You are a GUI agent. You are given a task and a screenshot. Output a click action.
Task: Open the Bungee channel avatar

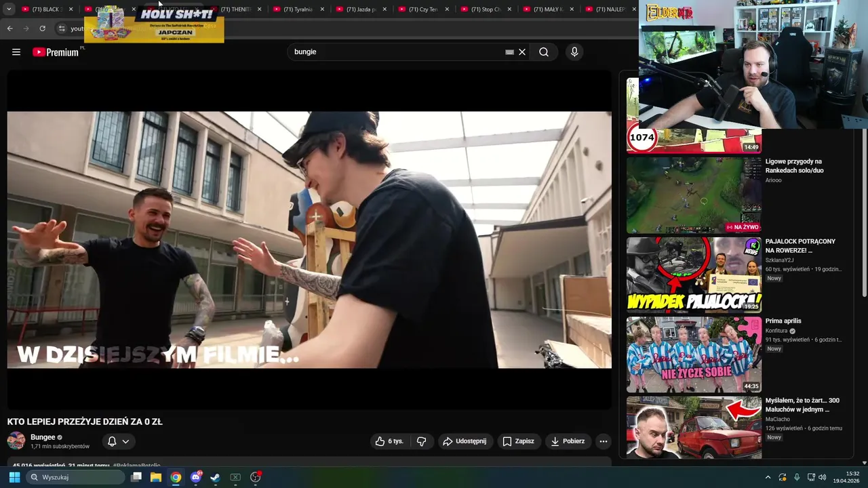click(16, 441)
